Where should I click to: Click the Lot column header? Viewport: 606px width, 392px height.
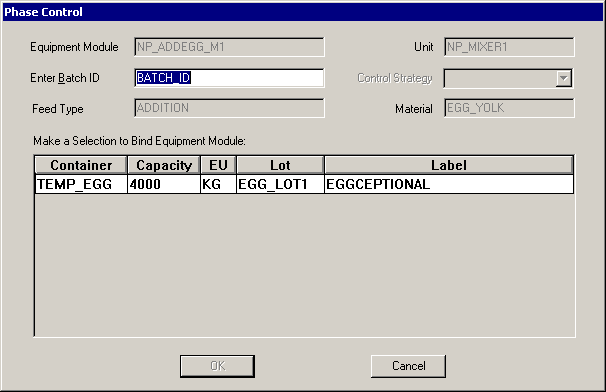click(280, 165)
